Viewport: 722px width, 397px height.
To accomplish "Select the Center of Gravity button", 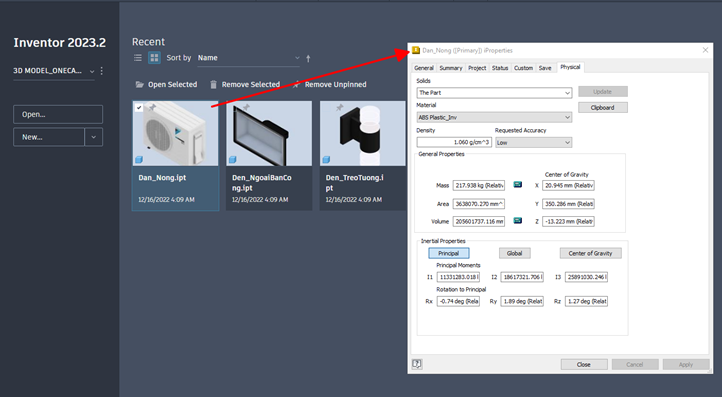I will (590, 253).
